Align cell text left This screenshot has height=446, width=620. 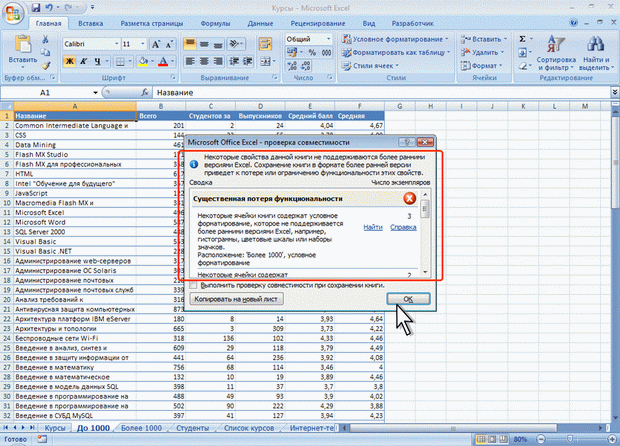190,61
